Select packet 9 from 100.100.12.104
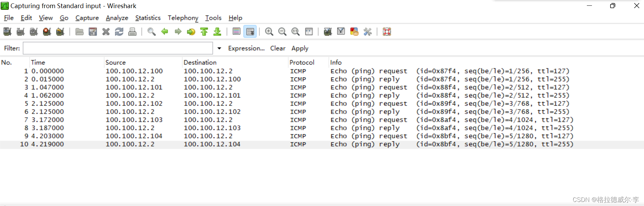The image size is (644, 206). coord(322,136)
